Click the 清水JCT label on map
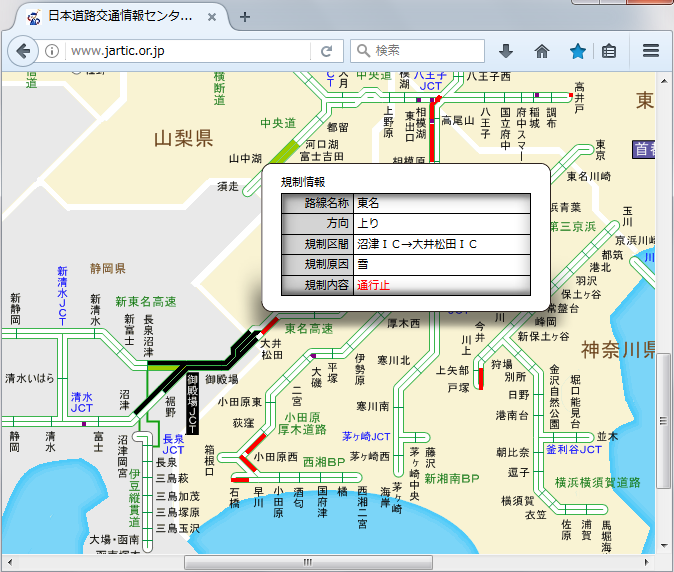Viewport: 674px width, 572px height. pyautogui.click(x=82, y=402)
